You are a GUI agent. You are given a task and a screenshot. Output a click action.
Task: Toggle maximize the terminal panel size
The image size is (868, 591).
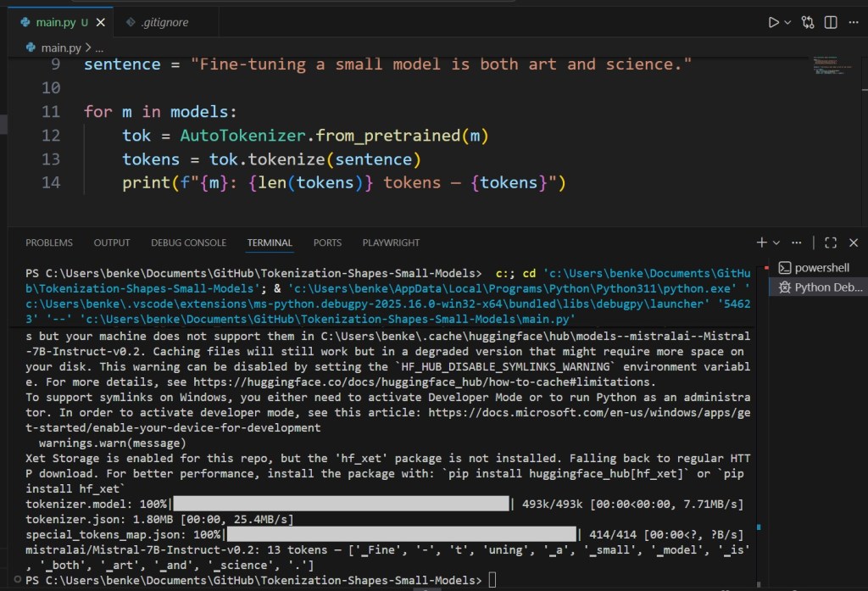831,243
